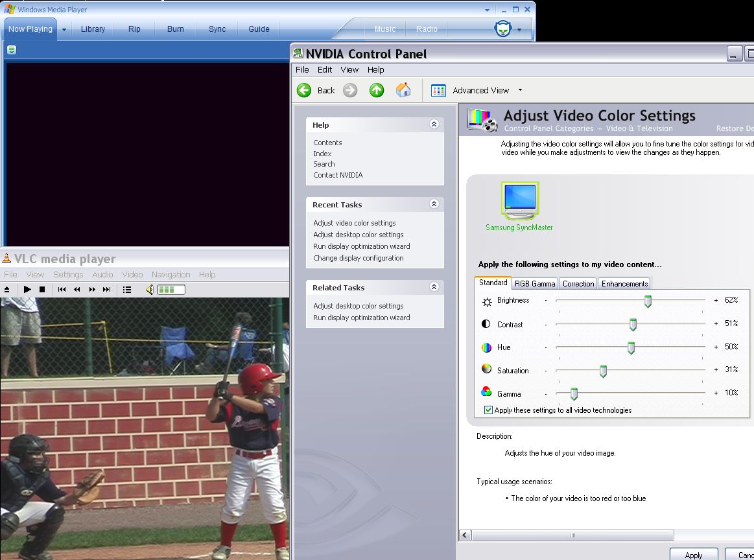The height and width of the screenshot is (560, 754).
Task: Click VLC previous track button
Action: pos(62,289)
